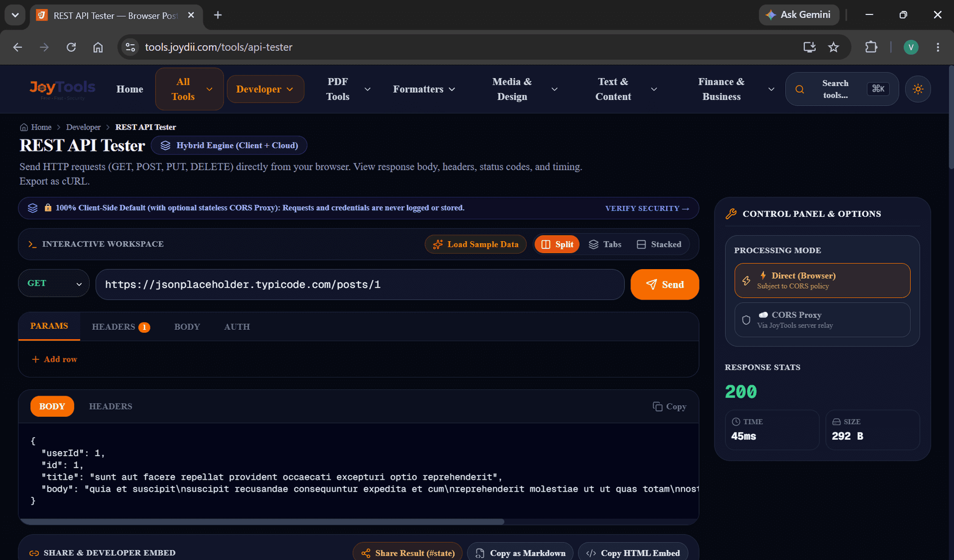954x560 pixels.
Task: Click the 292 B size value
Action: (848, 437)
